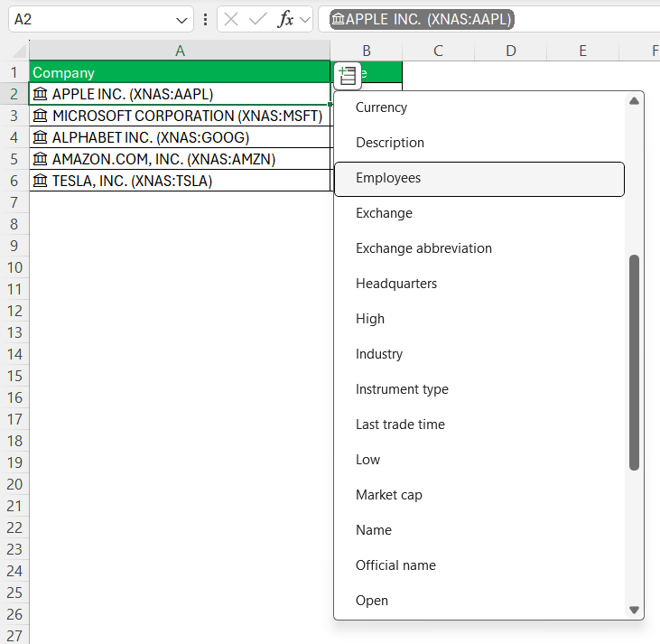Choose Exchange abbreviation from the list
Screen dimensions: 660x644
(x=479, y=248)
